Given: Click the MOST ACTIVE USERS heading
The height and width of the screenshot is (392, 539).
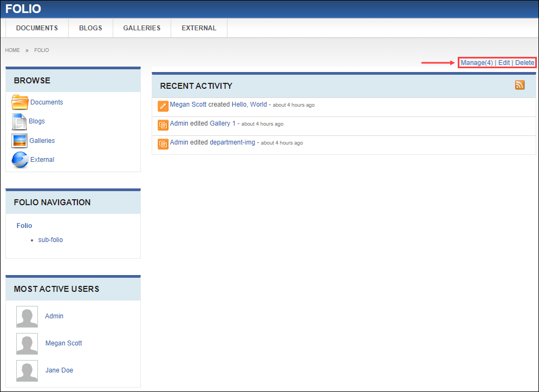Looking at the screenshot, I should click(x=56, y=289).
